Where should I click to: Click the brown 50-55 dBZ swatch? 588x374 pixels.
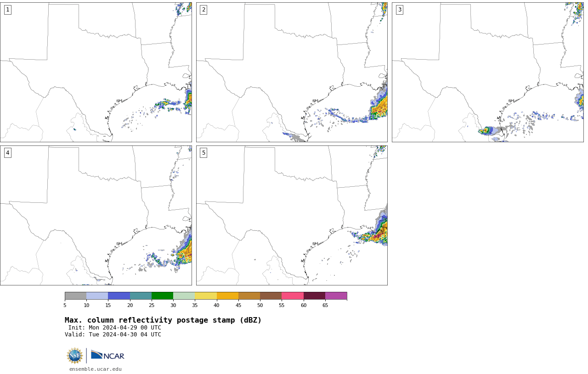(x=271, y=296)
